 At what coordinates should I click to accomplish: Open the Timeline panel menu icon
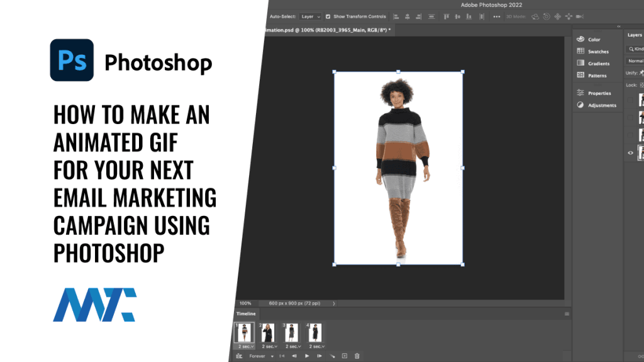(x=567, y=314)
